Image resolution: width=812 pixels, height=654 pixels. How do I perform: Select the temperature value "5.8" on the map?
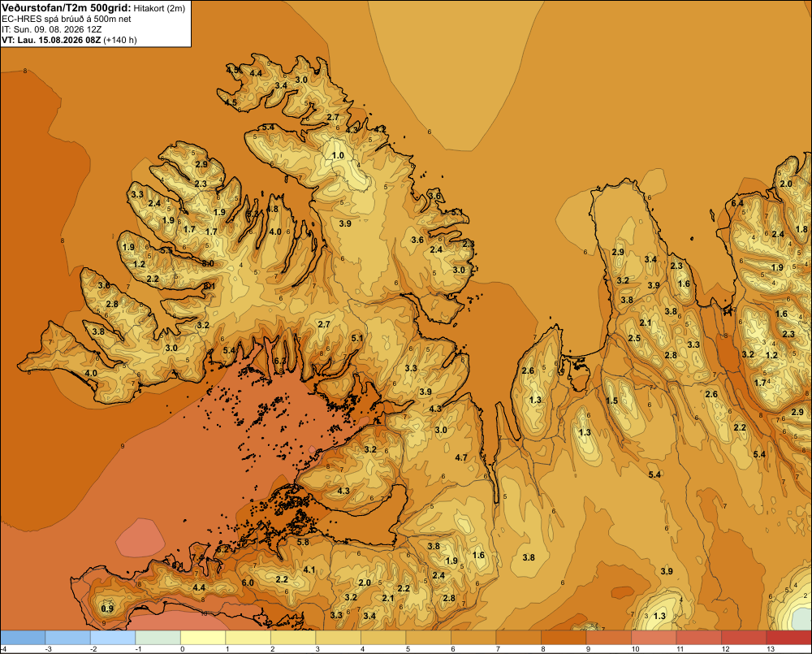(x=303, y=542)
